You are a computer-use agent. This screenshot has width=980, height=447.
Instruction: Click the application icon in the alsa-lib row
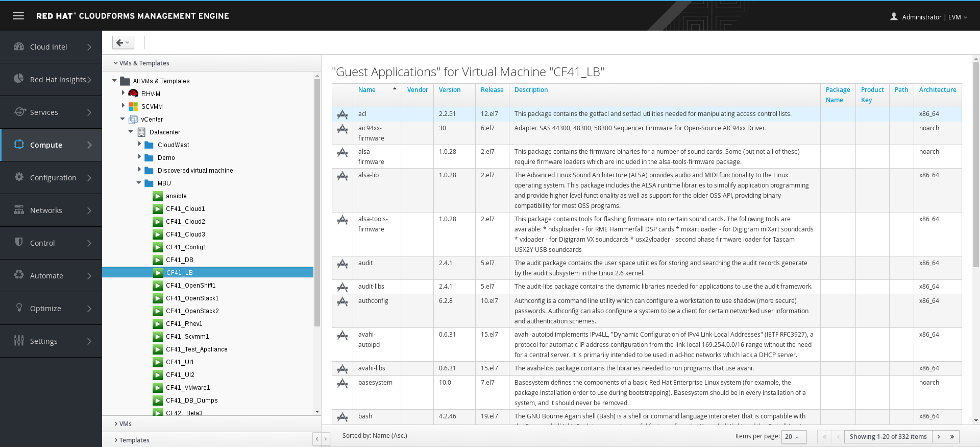point(342,176)
